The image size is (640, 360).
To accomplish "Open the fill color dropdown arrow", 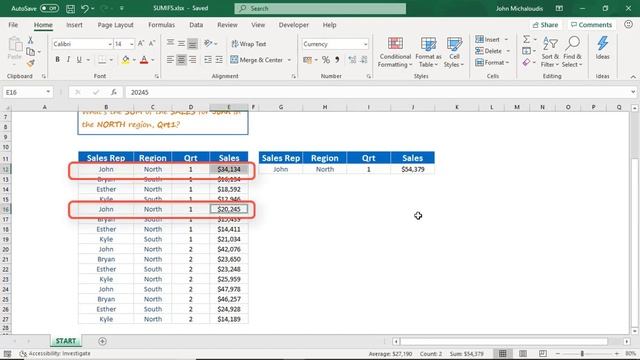I will pyautogui.click(x=134, y=60).
